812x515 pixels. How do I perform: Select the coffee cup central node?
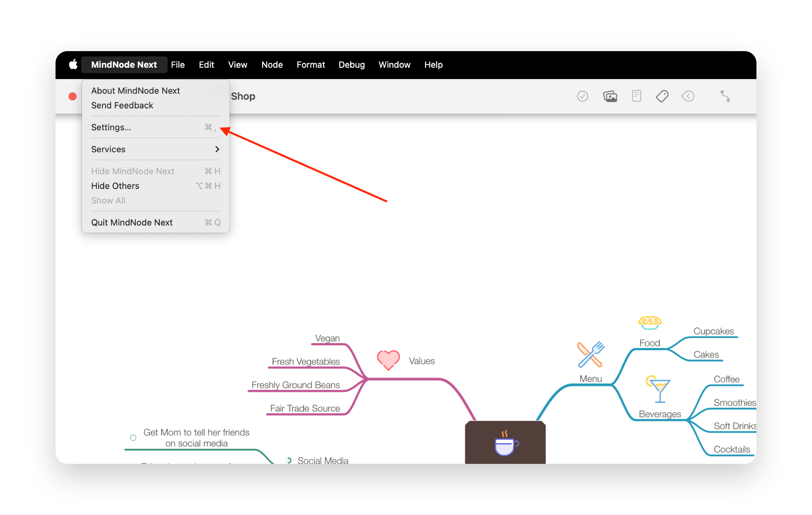click(505, 442)
